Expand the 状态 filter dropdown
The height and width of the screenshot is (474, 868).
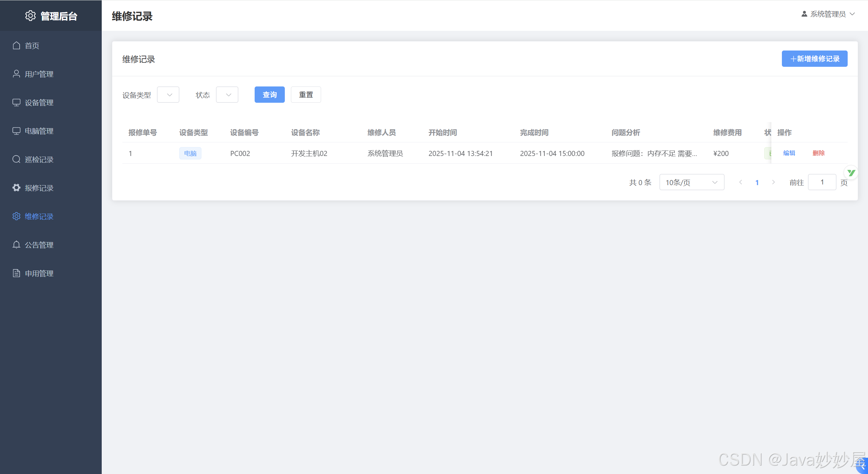point(227,95)
